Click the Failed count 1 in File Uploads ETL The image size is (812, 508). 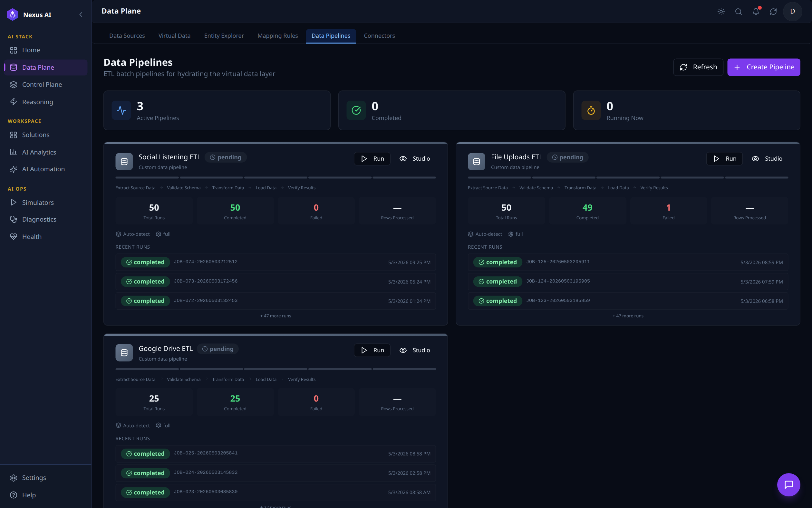(x=668, y=208)
